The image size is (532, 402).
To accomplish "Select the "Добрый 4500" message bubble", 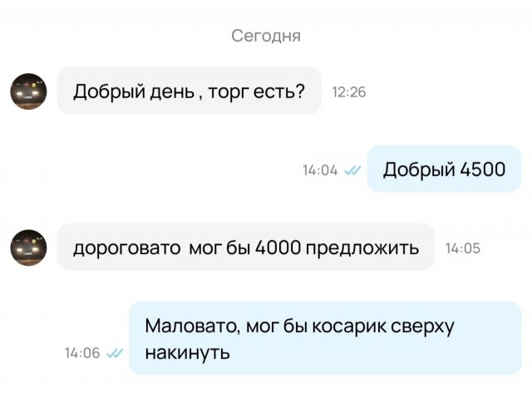I will [444, 169].
